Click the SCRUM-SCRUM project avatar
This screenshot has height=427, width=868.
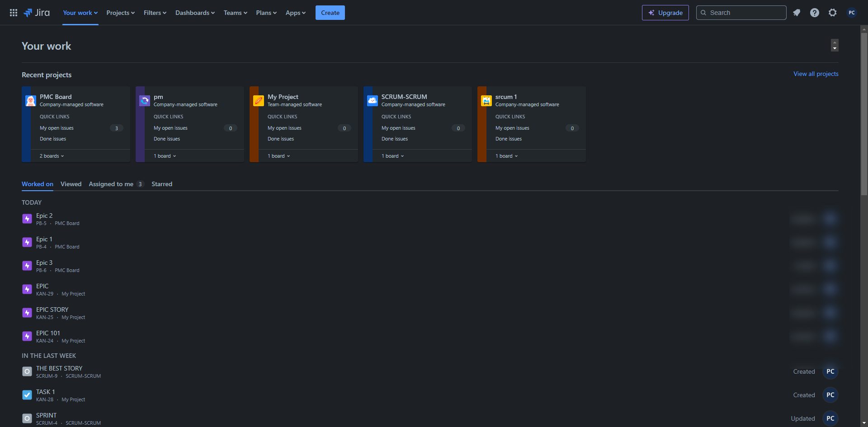click(373, 101)
